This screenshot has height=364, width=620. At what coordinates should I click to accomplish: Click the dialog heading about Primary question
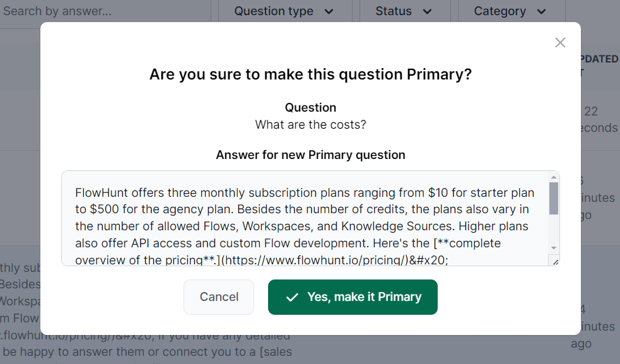(x=310, y=74)
